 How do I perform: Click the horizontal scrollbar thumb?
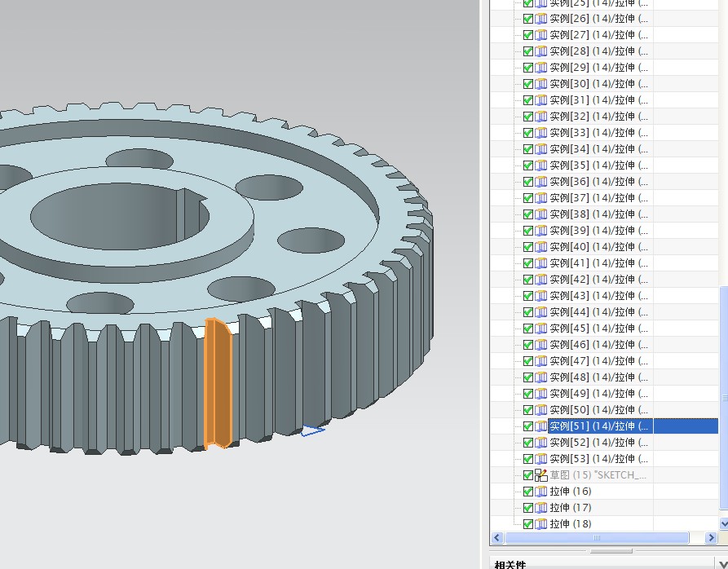coord(597,537)
